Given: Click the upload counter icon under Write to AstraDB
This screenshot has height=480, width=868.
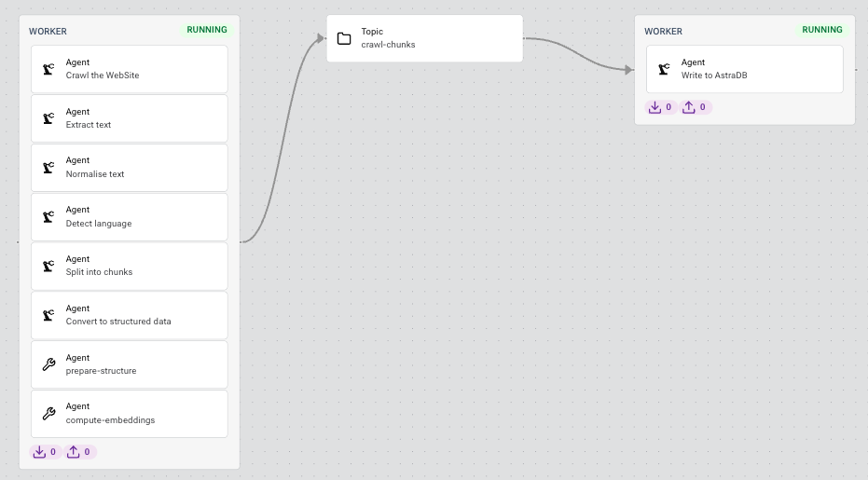Looking at the screenshot, I should (x=689, y=107).
